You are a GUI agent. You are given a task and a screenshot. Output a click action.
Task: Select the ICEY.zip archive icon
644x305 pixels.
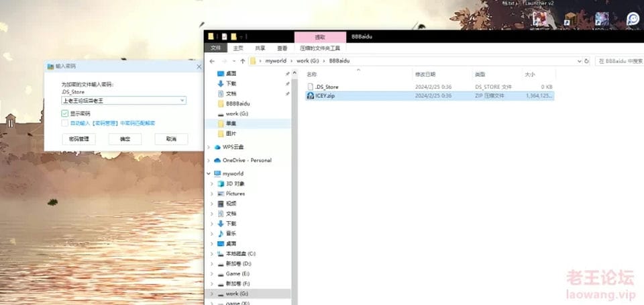point(311,96)
